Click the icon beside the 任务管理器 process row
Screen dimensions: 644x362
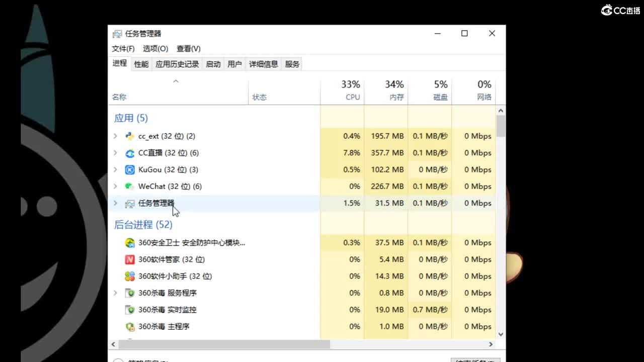pyautogui.click(x=130, y=203)
